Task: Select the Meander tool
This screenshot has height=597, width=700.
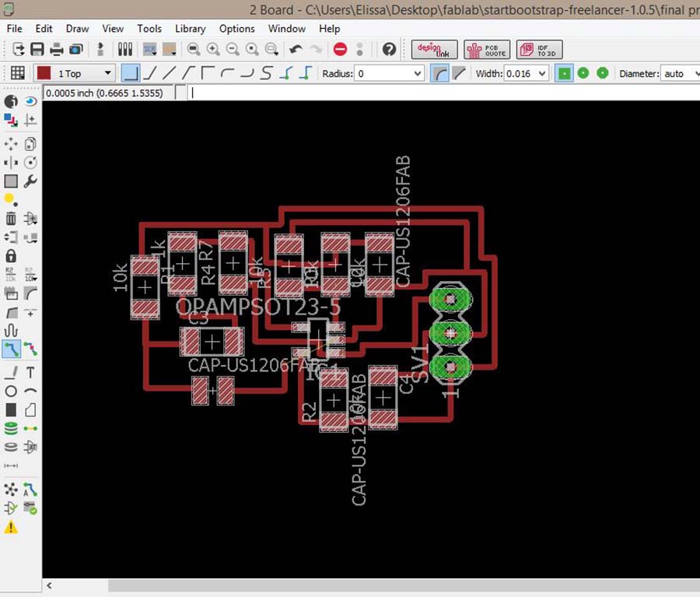Action: click(11, 330)
